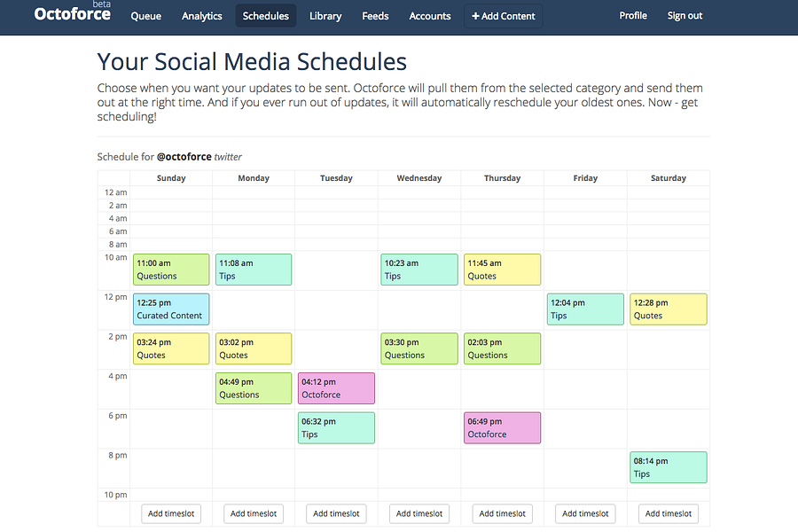Add timeslot for Saturday
This screenshot has width=798, height=532.
point(669,513)
